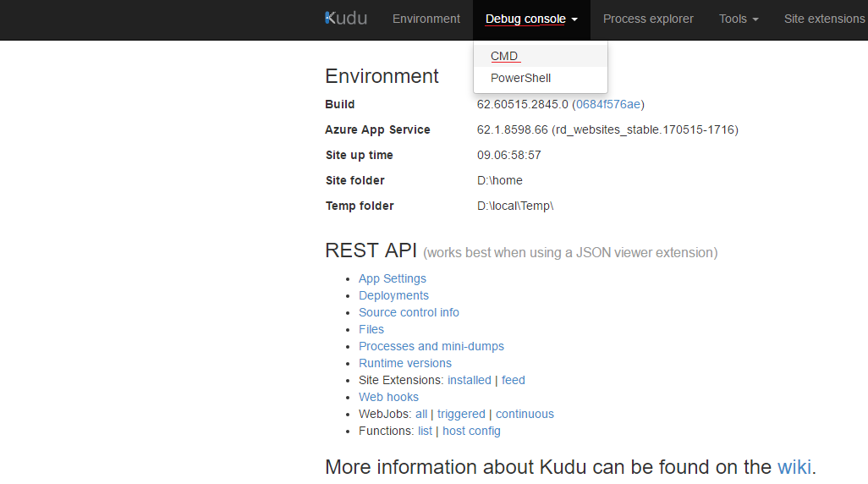This screenshot has width=868, height=484.
Task: Click the REST API heading
Action: click(x=371, y=250)
